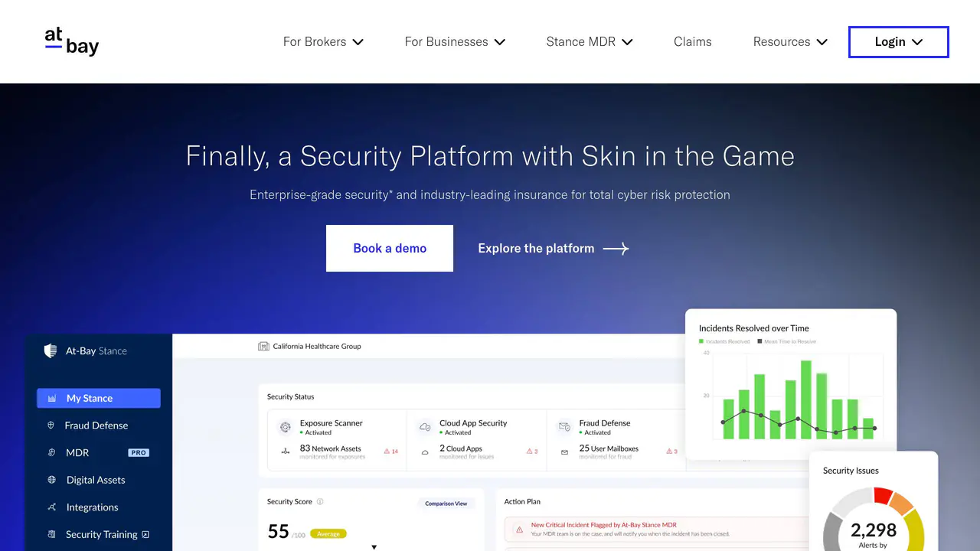Click the User Mailboxes warning triangle icon
Screen dimensions: 980x551
tap(669, 452)
